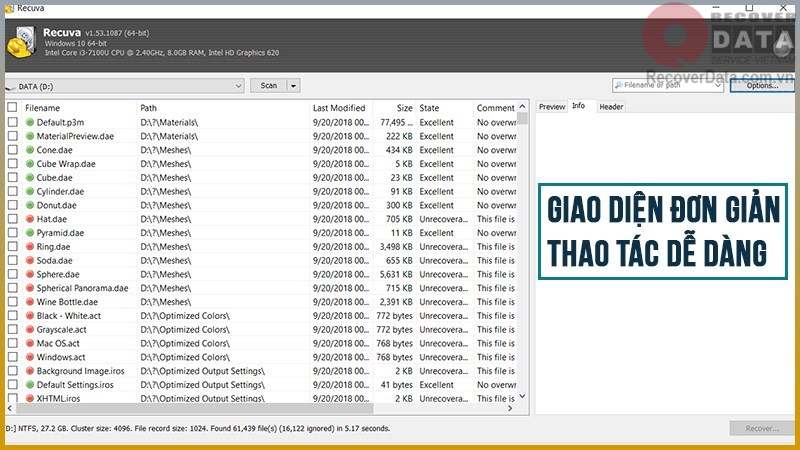Click the 434 KB size of Cone.dae
Viewport: 800px width, 450px height.
(399, 150)
